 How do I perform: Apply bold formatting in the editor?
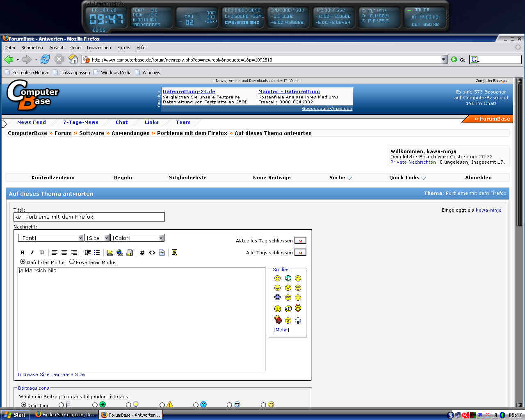click(23, 253)
